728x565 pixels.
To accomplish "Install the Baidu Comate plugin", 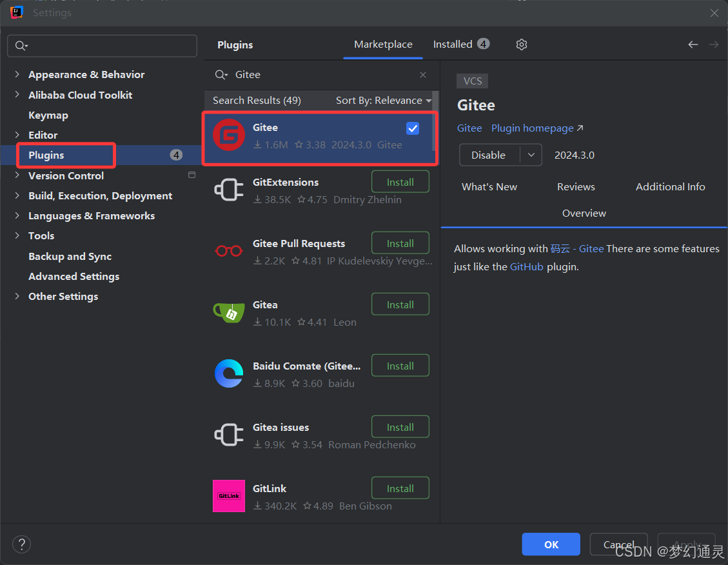I will pyautogui.click(x=400, y=366).
